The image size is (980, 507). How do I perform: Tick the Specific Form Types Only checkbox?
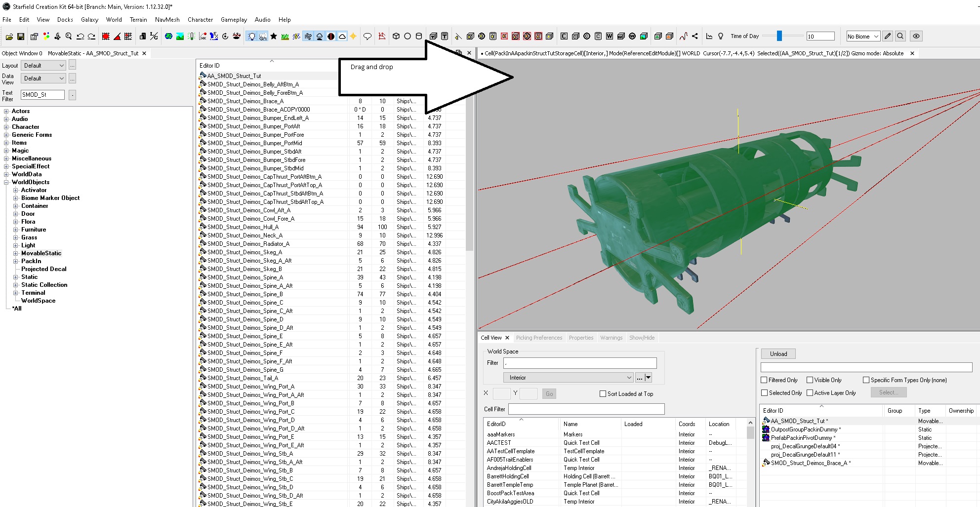[x=866, y=380]
